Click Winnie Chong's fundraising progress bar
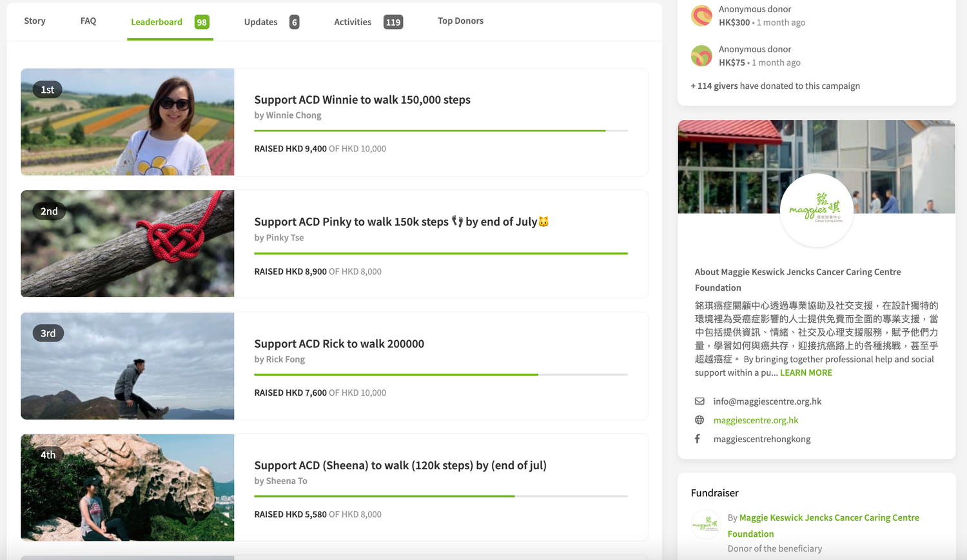Screen dimensions: 967x560 coord(441,131)
